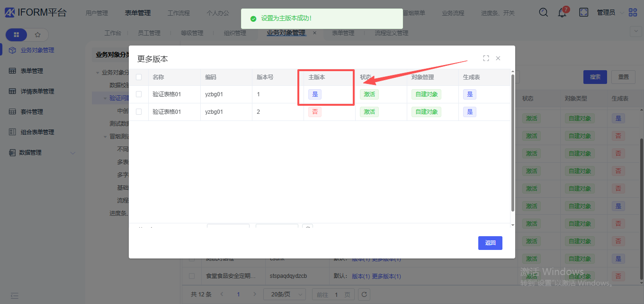Viewport: 644px width, 304px height.
Task: Switch to the star favorites view
Action: [38, 35]
